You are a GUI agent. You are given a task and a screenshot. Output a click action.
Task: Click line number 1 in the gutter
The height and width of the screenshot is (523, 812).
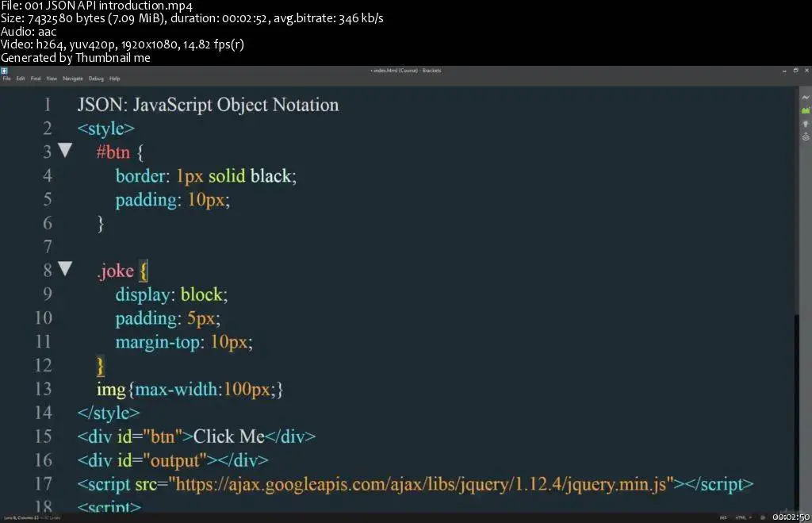pos(47,105)
